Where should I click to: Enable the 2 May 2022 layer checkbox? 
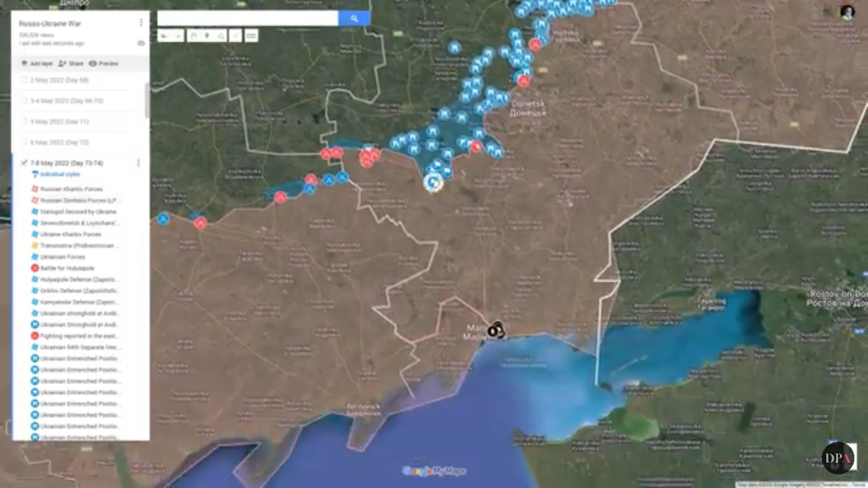click(24, 80)
